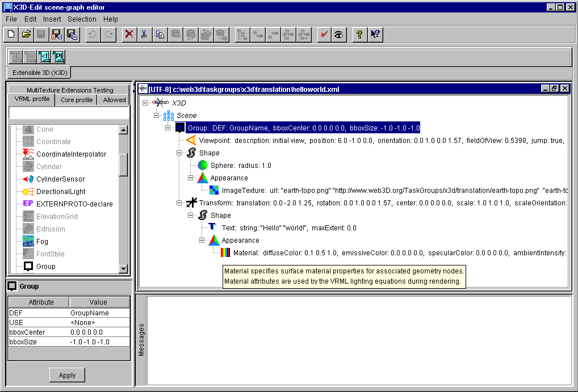Open the Insert menu
Viewport: 578px width, 392px height.
(x=52, y=19)
